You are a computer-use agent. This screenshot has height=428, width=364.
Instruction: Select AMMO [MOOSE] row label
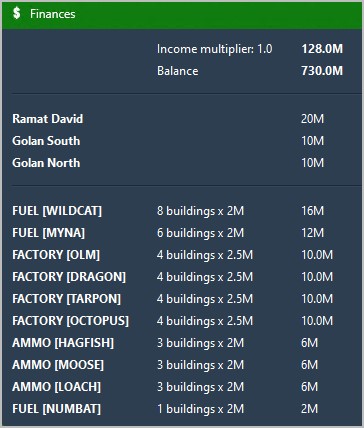click(x=58, y=365)
